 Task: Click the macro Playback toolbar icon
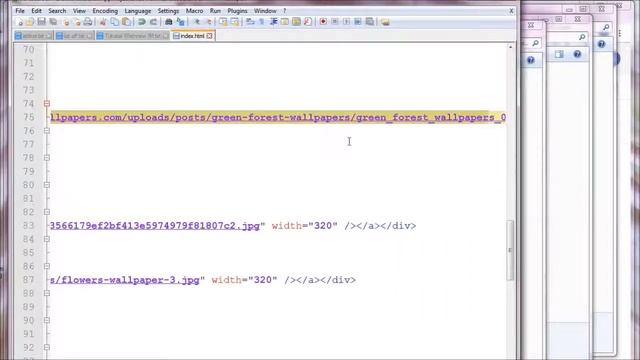[346, 22]
